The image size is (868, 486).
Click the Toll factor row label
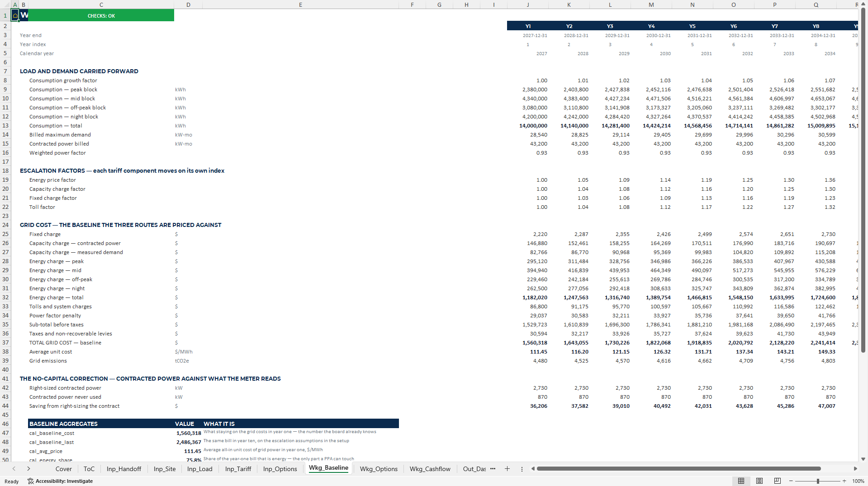[42, 207]
